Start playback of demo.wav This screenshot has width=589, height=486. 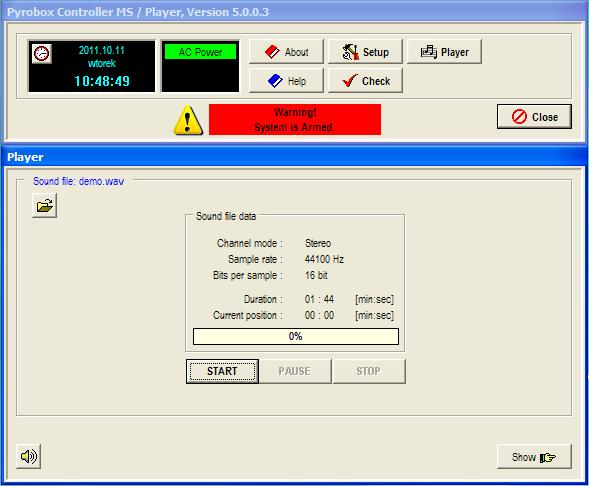click(222, 371)
